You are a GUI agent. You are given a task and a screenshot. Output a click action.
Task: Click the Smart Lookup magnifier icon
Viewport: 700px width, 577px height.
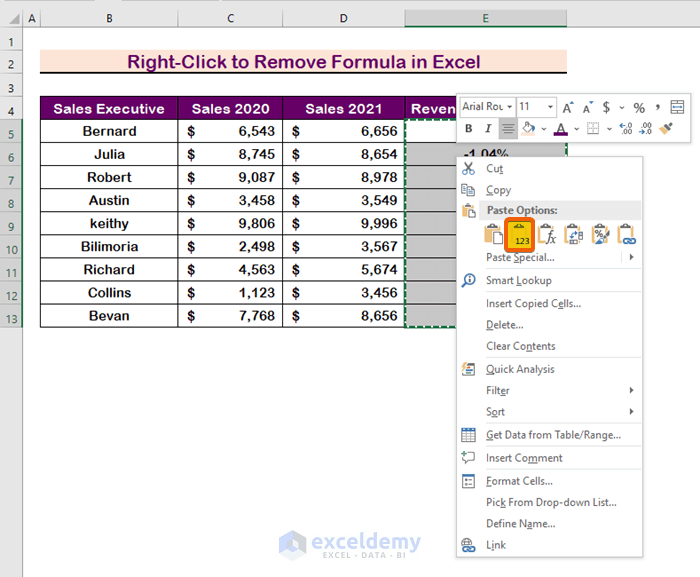468,280
